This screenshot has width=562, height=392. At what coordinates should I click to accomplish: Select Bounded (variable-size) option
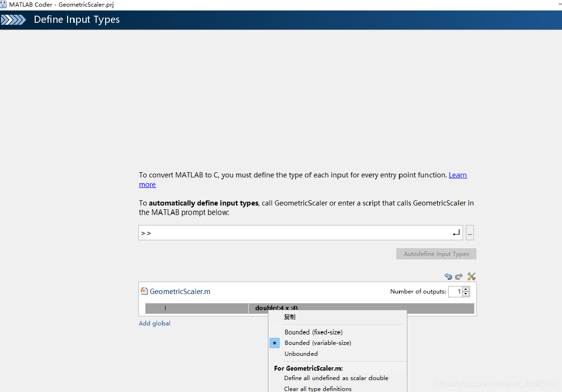coord(337,343)
